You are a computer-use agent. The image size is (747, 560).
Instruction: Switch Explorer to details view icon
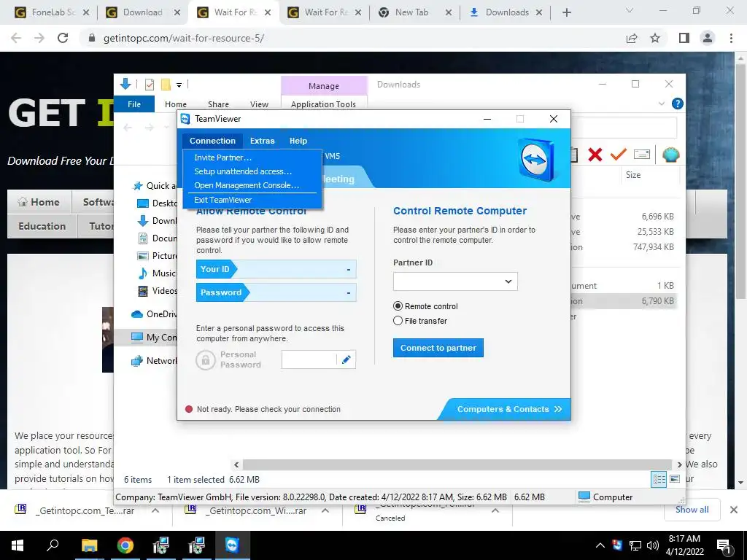tap(659, 479)
